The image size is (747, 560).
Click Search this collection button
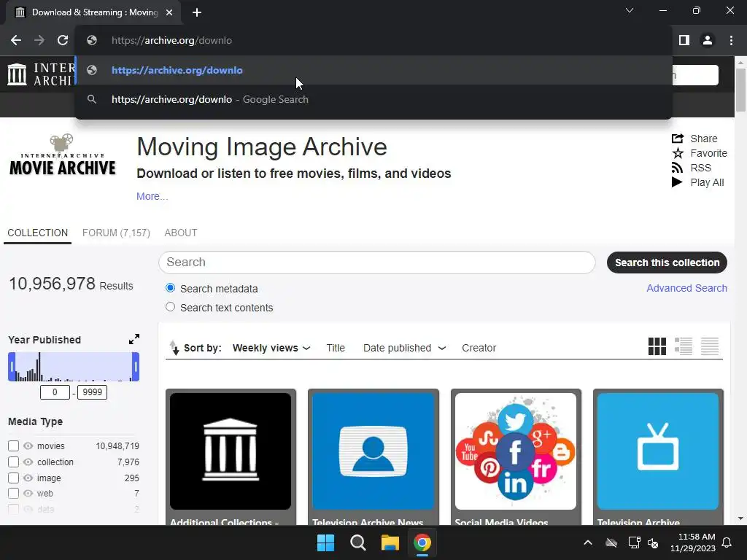tap(667, 262)
